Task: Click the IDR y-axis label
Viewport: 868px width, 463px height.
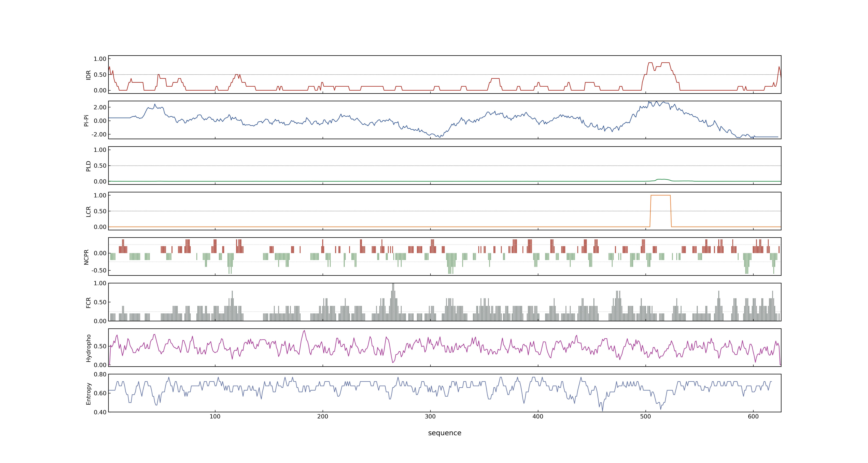Action: 89,75
